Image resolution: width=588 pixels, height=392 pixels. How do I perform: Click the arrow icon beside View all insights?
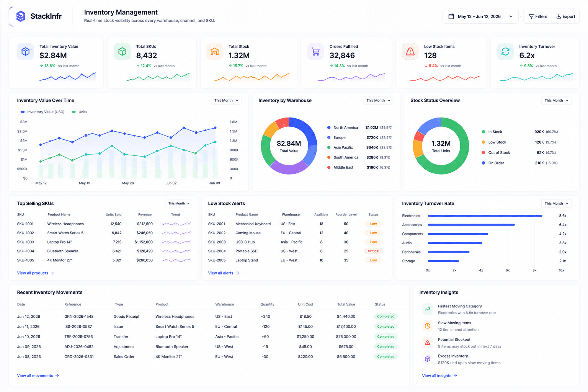coord(455,376)
